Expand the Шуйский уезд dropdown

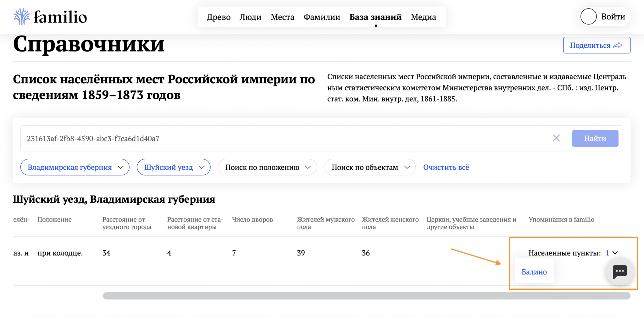pyautogui.click(x=174, y=167)
